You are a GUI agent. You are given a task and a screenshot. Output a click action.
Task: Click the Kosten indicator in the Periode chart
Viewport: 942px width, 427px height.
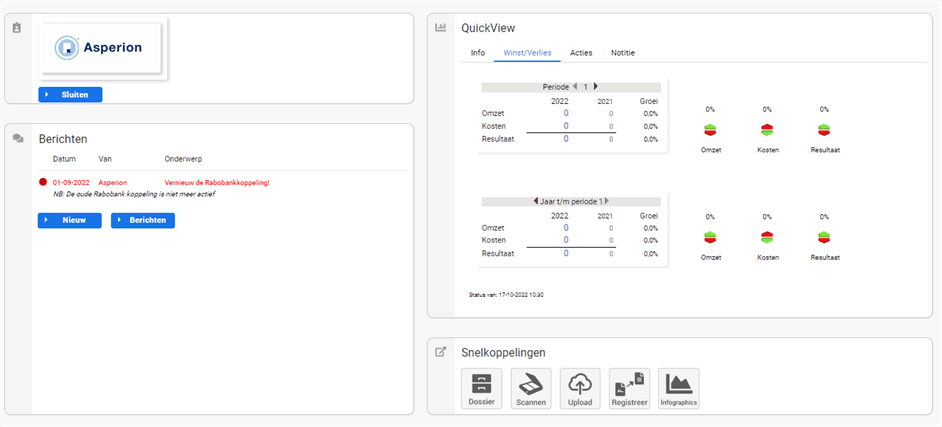tap(767, 130)
